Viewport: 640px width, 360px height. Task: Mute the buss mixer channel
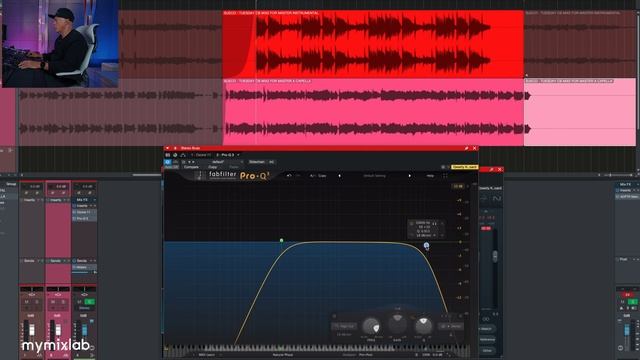pos(79,302)
